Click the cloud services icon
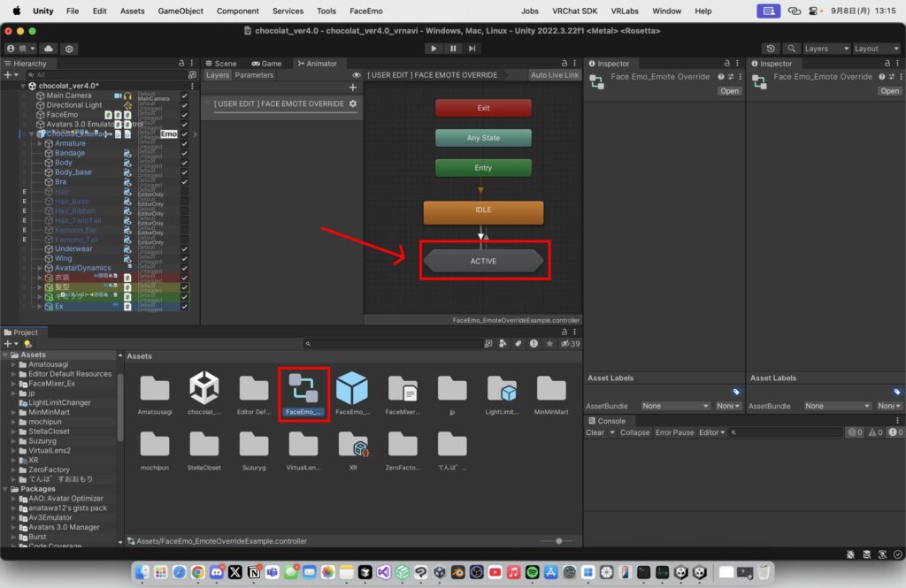This screenshot has height=588, width=906. [48, 49]
